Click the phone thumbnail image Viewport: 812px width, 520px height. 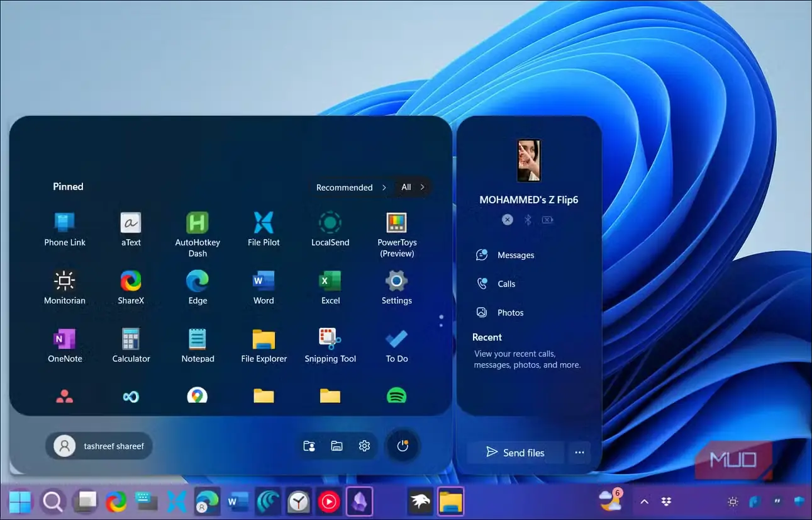click(529, 161)
